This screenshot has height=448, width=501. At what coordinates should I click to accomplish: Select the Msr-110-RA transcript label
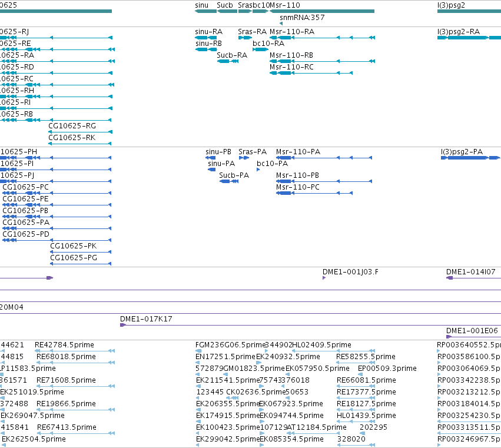(x=292, y=32)
